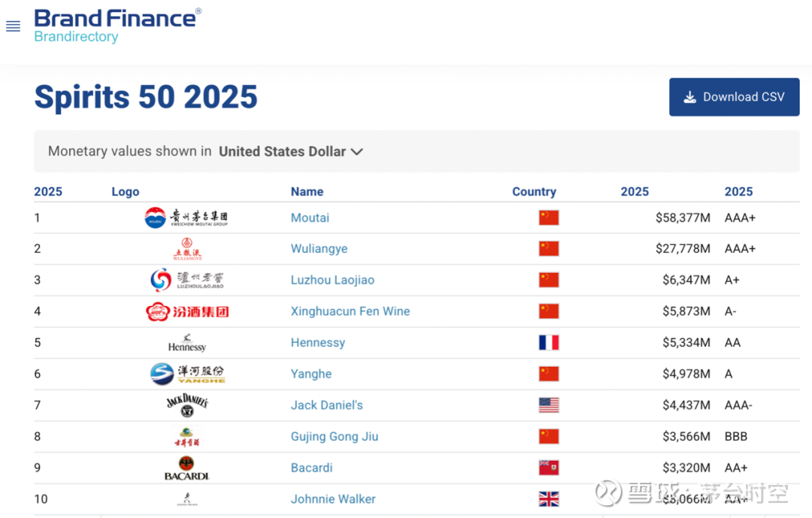
Task: Open the Luzhou Laojiao brand link
Action: 332,280
